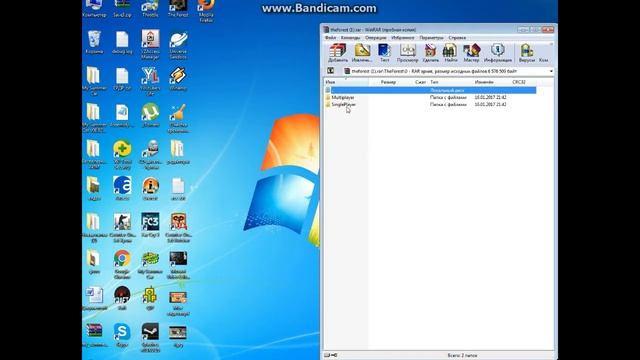Open the Просмотр (View) tool in WinRAR

[407, 53]
